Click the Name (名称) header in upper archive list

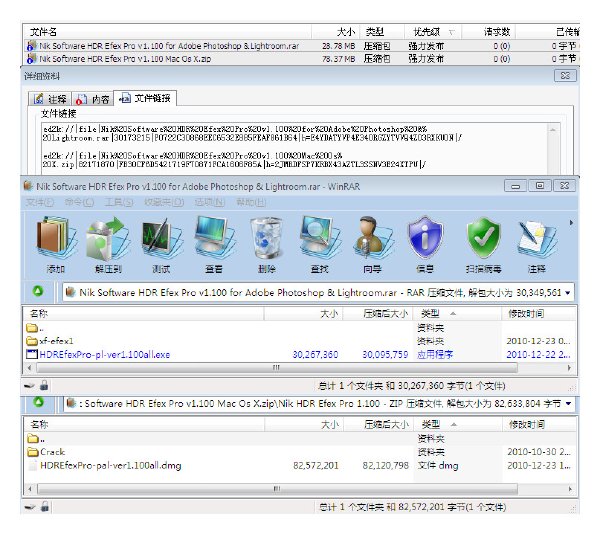click(143, 314)
